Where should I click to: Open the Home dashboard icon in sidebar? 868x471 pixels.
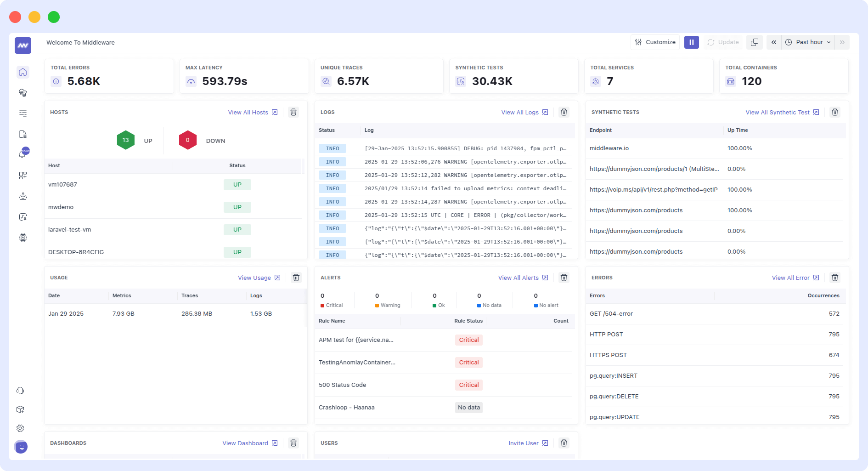point(23,72)
